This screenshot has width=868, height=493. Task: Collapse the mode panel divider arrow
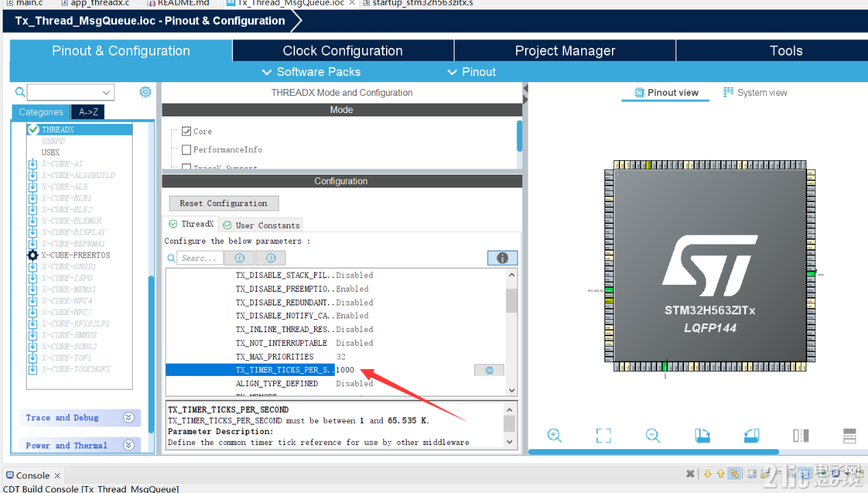[525, 88]
